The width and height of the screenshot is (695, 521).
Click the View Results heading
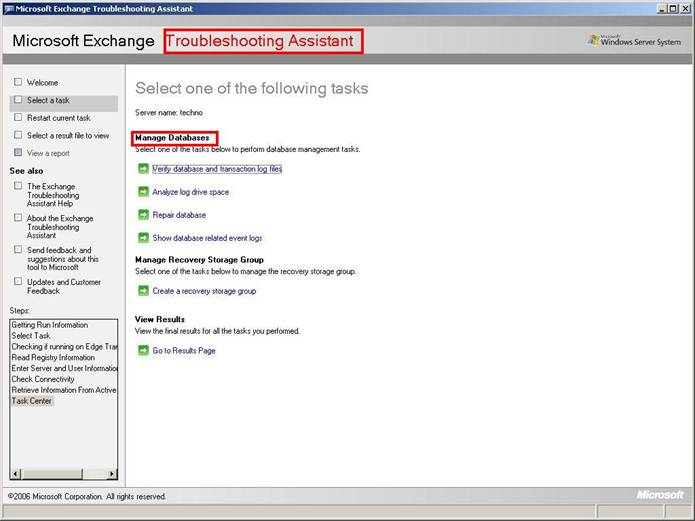coord(160,319)
